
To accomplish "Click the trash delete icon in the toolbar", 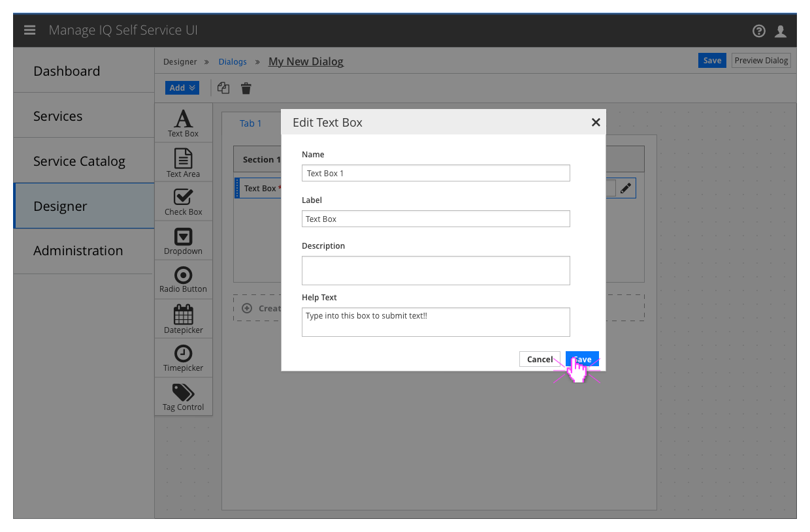I will 246,88.
